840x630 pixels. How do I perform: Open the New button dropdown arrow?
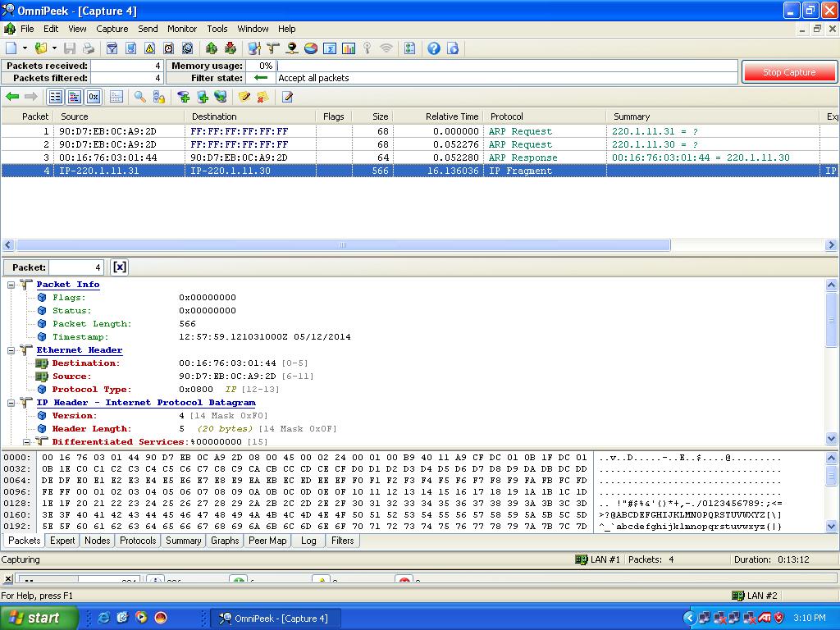pos(25,48)
